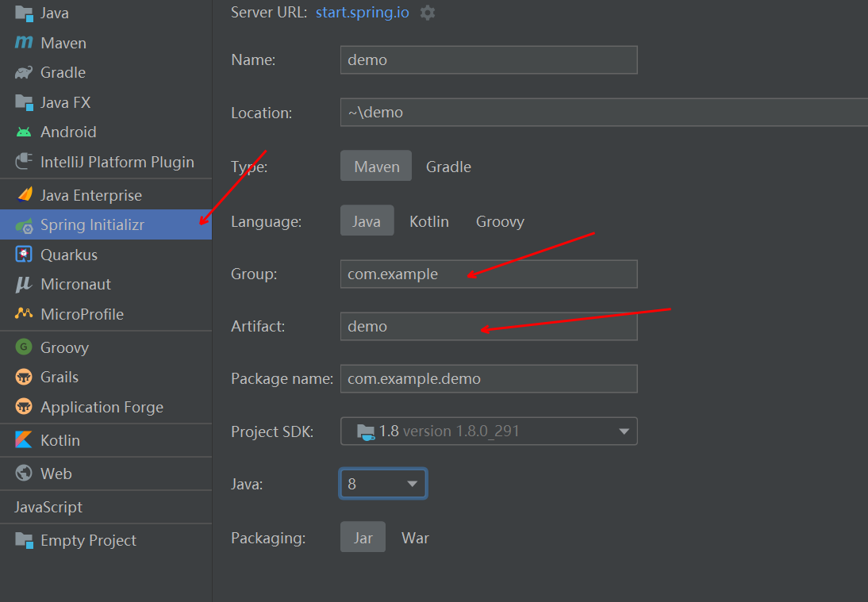
Task: Select Jar packaging
Action: pos(363,537)
